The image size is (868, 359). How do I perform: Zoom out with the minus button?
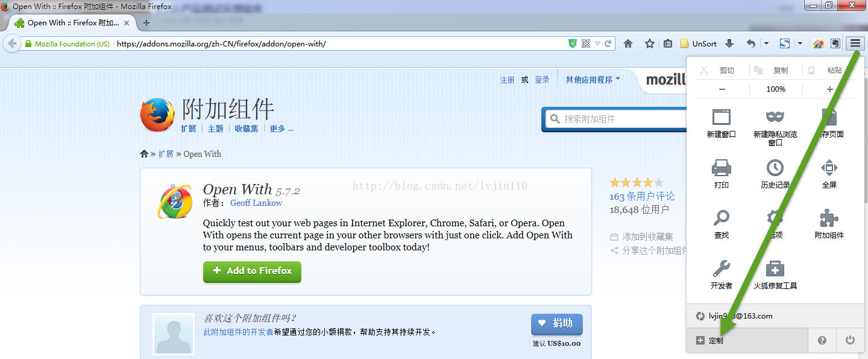(x=722, y=89)
